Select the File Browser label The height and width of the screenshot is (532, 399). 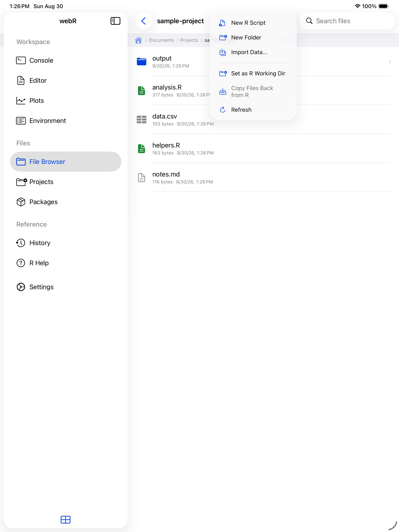coord(47,162)
